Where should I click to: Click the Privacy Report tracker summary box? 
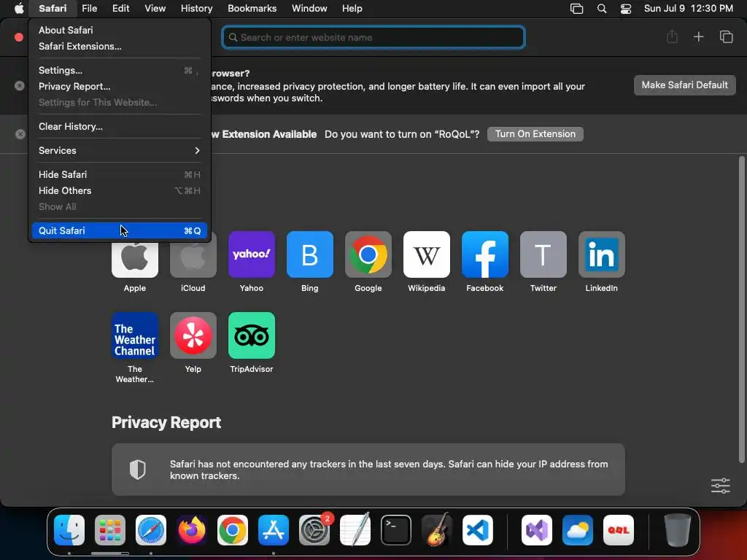(x=368, y=470)
